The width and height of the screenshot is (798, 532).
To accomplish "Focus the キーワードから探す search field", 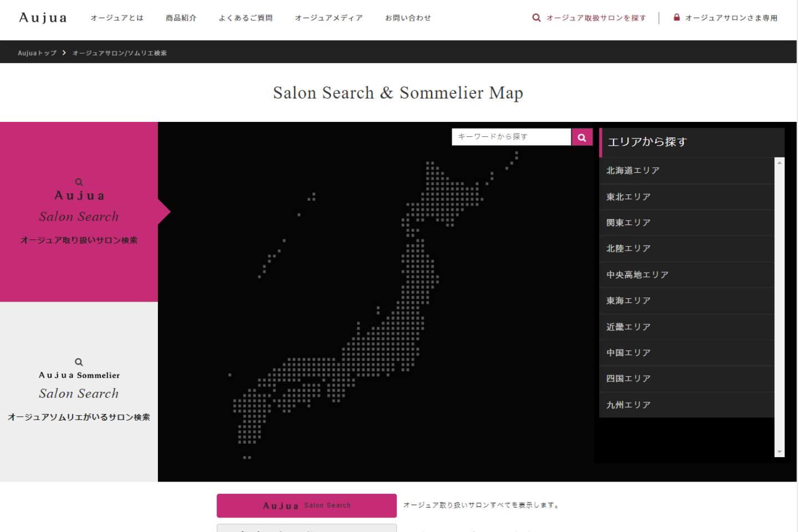I will (511, 137).
